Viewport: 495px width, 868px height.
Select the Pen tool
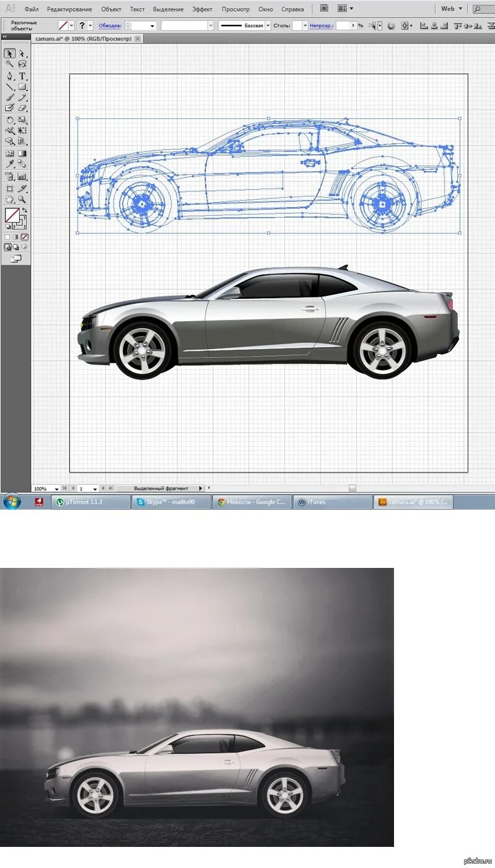tap(9, 76)
